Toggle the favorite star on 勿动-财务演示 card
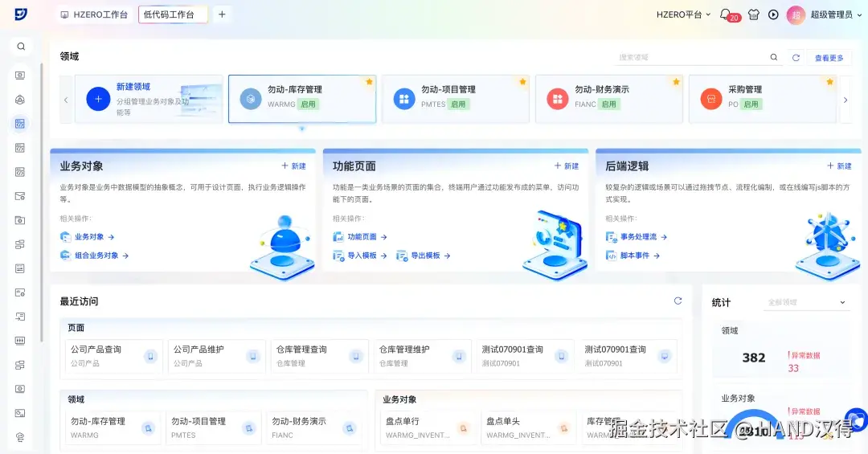The image size is (868, 454). 676,82
